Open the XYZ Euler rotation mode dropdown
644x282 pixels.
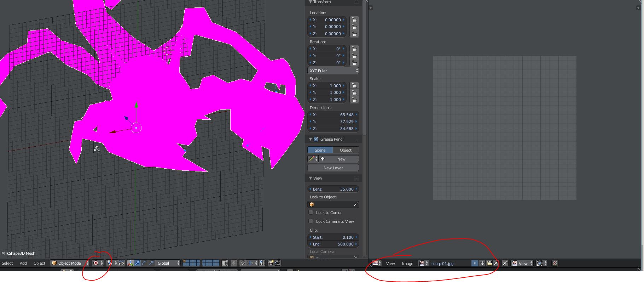click(x=333, y=71)
